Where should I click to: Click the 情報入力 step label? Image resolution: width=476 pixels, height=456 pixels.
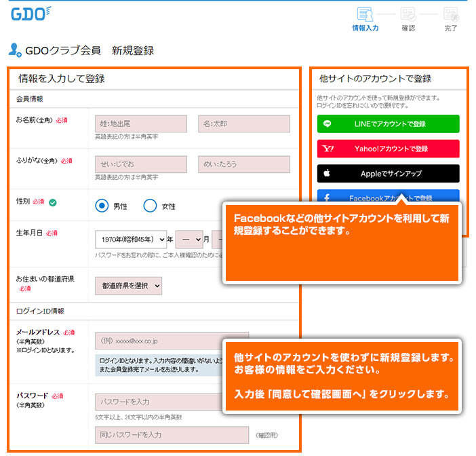pos(365,28)
